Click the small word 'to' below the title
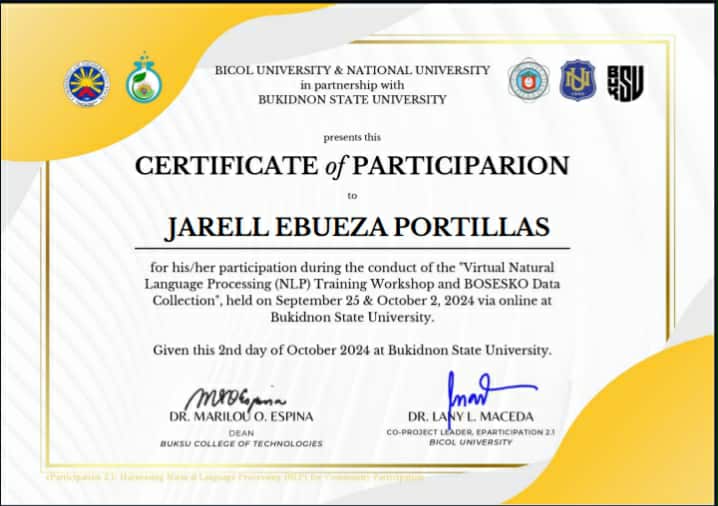Image resolution: width=718 pixels, height=506 pixels. [x=352, y=196]
